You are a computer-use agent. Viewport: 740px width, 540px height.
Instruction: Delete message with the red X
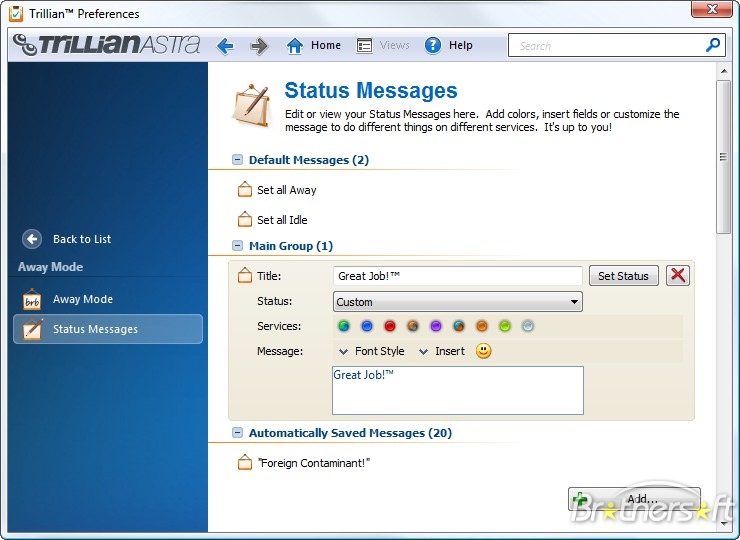click(x=678, y=275)
